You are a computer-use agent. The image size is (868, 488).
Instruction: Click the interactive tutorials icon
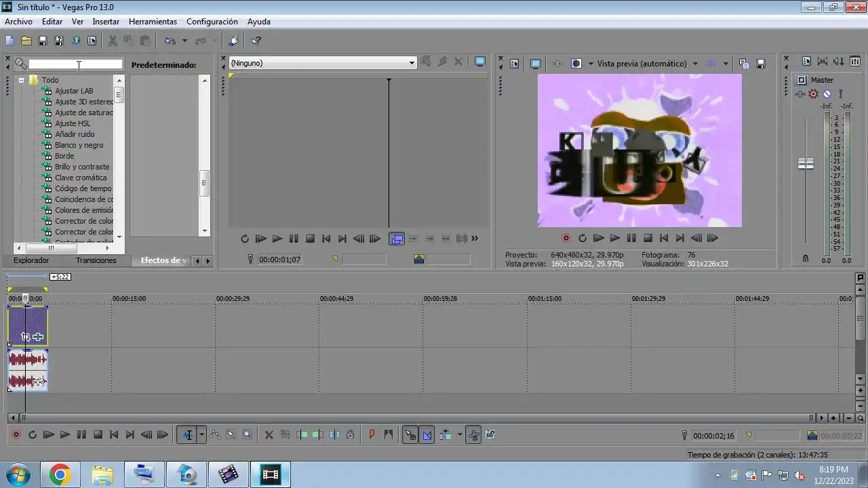(234, 41)
